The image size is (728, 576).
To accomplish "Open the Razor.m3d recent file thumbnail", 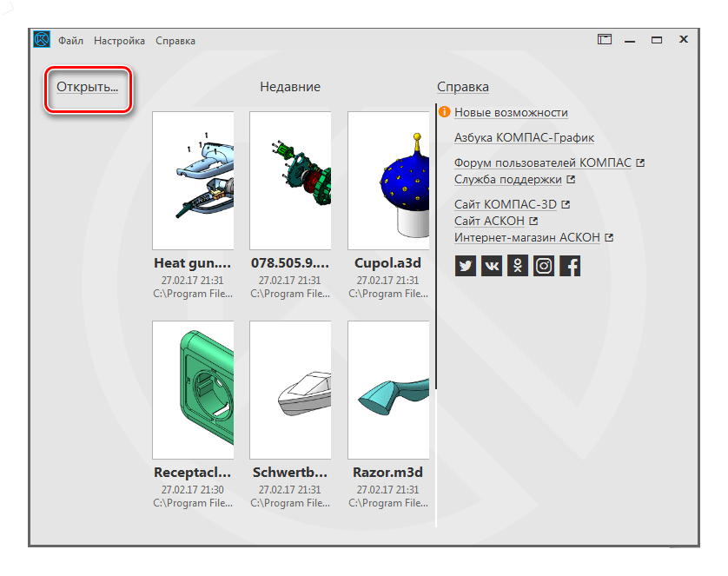I will coord(388,389).
